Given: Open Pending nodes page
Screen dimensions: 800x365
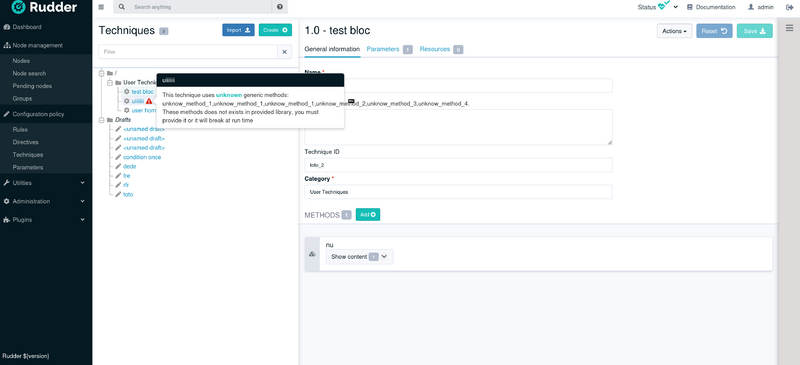Looking at the screenshot, I should point(32,86).
